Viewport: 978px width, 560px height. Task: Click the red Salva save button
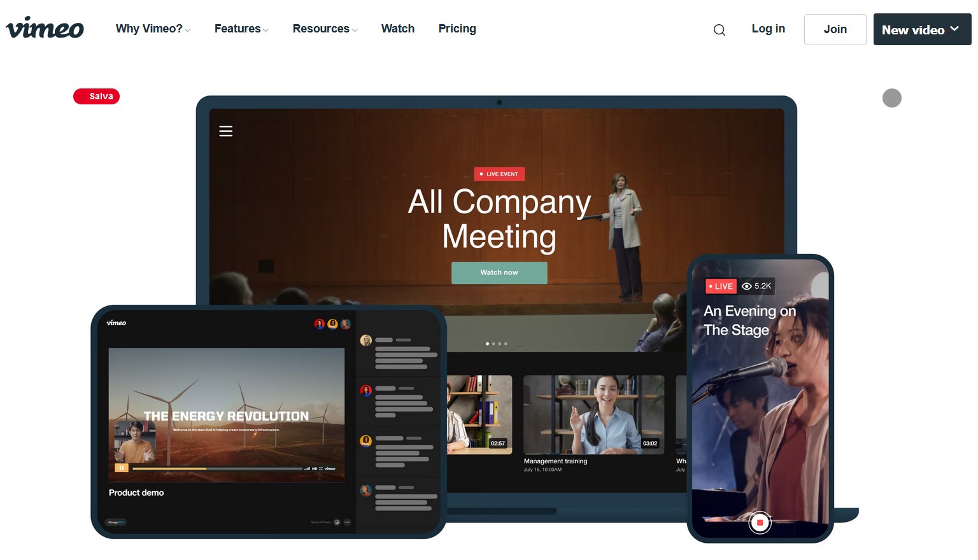(96, 96)
